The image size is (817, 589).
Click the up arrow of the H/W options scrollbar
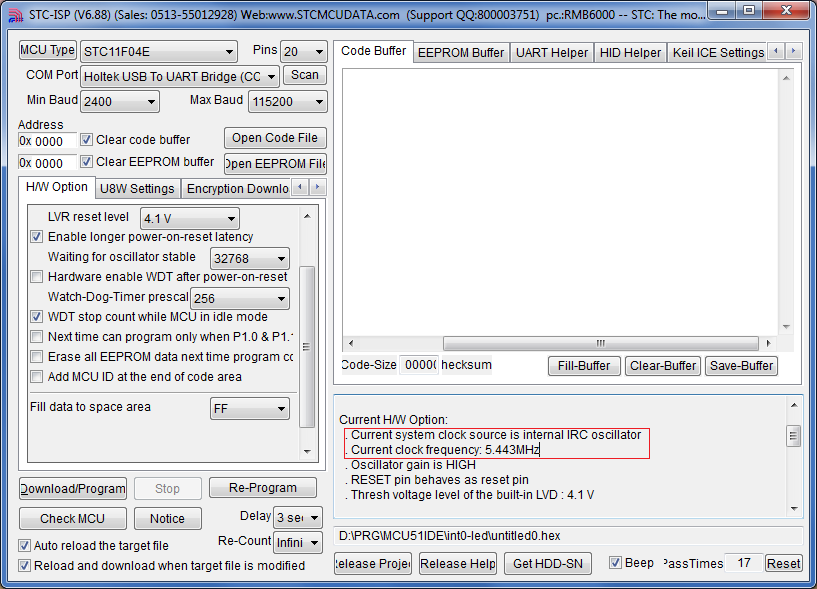pos(309,214)
